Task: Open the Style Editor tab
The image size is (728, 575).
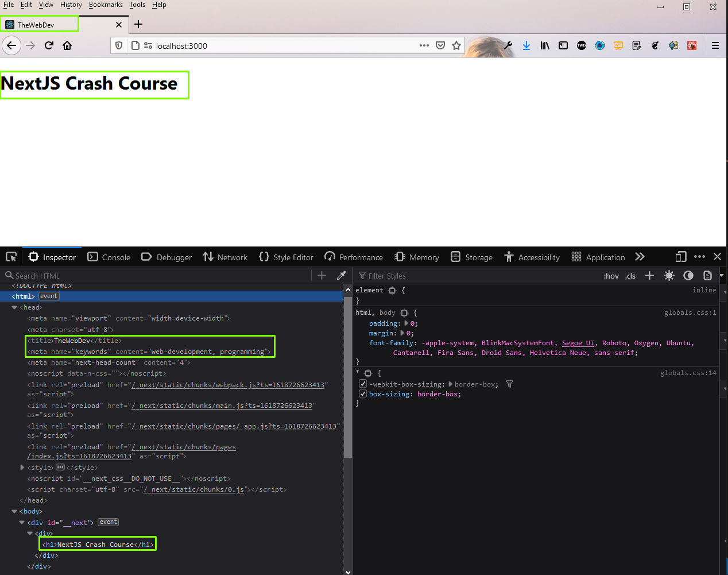Action: click(286, 257)
